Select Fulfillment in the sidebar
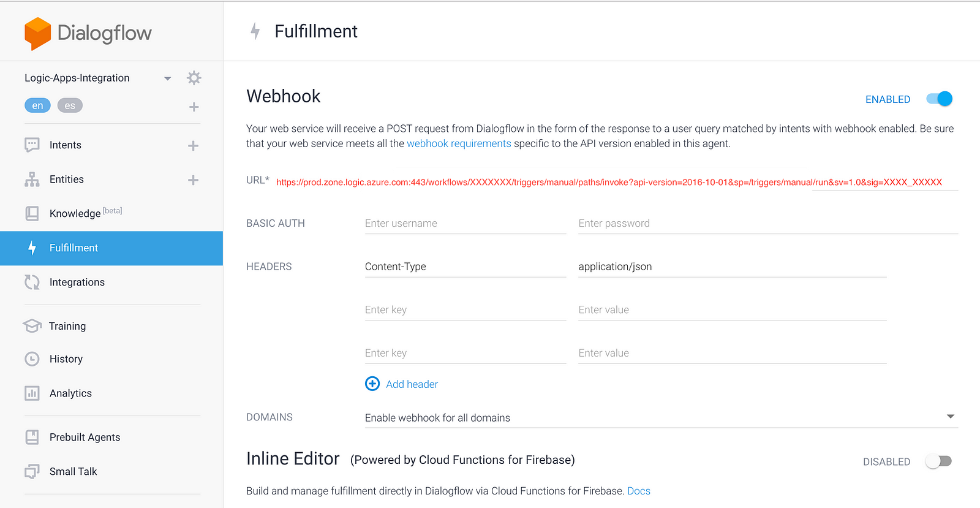The image size is (980, 508). [111, 248]
